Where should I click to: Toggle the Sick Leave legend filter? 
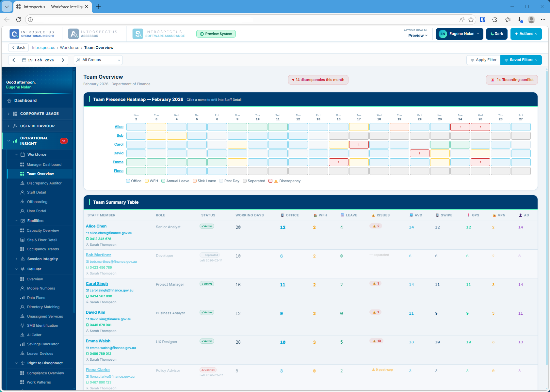tap(204, 181)
